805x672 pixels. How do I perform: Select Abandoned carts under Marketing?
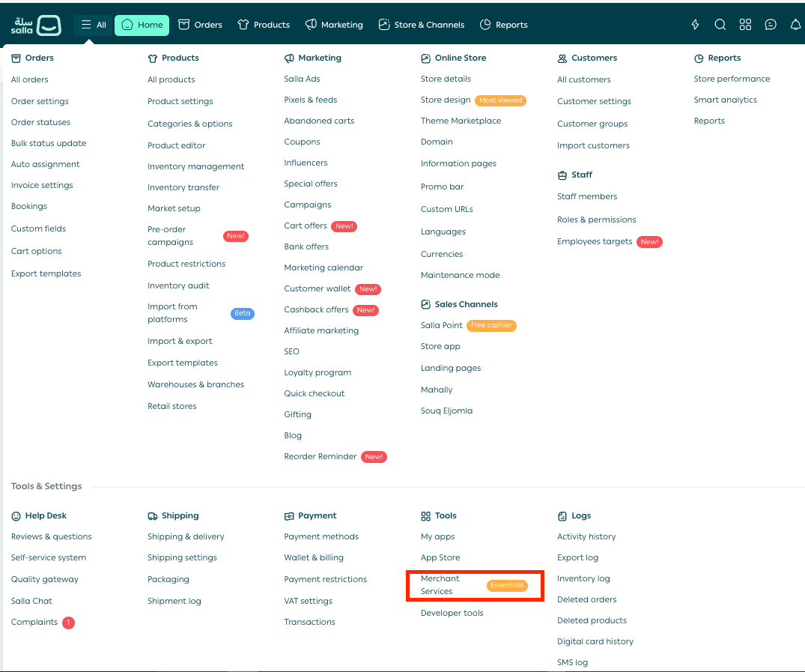click(x=319, y=121)
